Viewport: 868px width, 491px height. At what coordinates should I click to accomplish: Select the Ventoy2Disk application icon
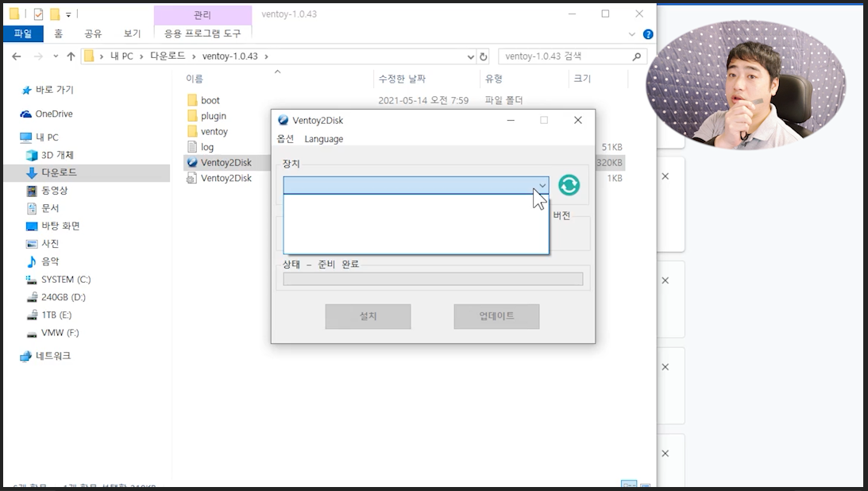pyautogui.click(x=192, y=162)
